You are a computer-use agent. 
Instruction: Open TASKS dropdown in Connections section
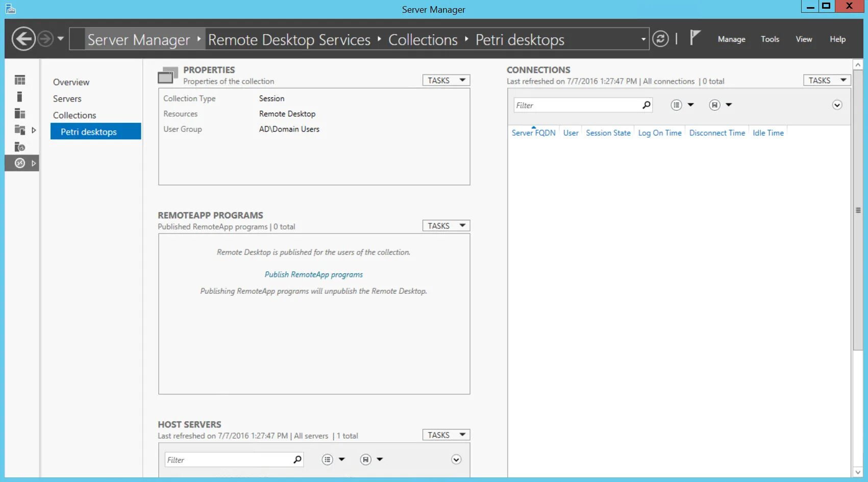827,80
